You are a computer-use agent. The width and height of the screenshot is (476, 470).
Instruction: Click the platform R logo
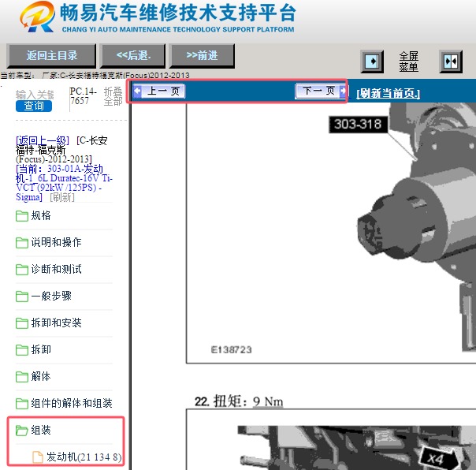coord(38,17)
